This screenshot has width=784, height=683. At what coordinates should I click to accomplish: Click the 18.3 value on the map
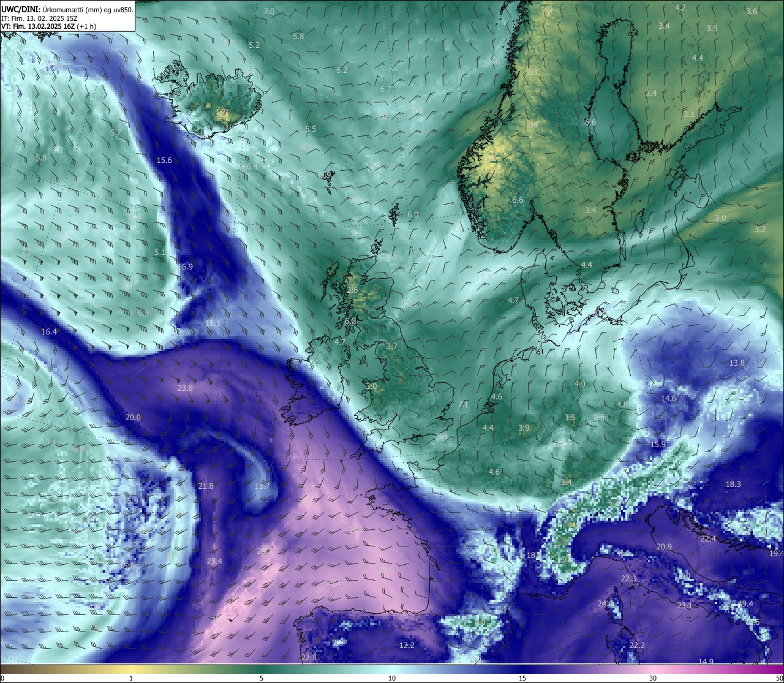[733, 484]
